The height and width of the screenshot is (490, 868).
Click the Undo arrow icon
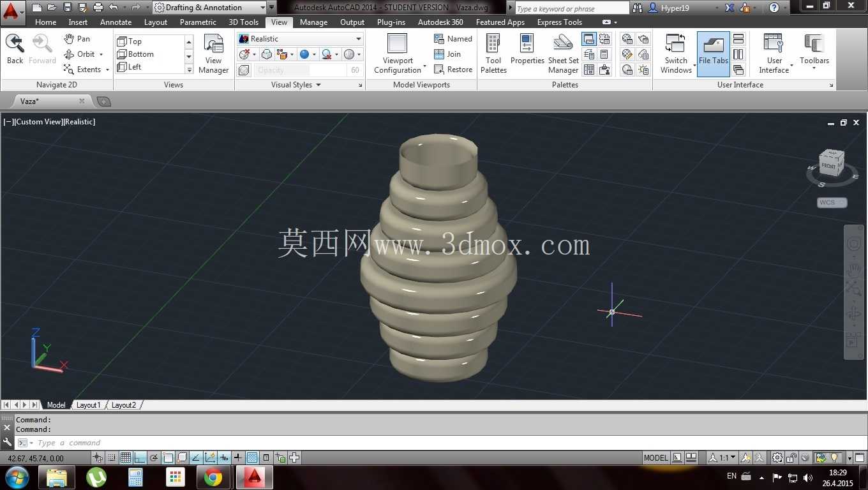pyautogui.click(x=113, y=8)
